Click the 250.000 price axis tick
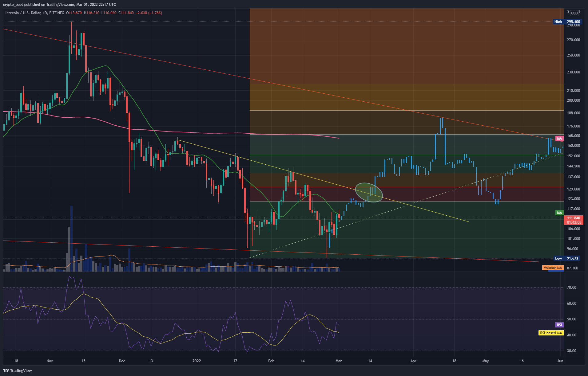Image resolution: width=588 pixels, height=376 pixels. click(x=574, y=55)
